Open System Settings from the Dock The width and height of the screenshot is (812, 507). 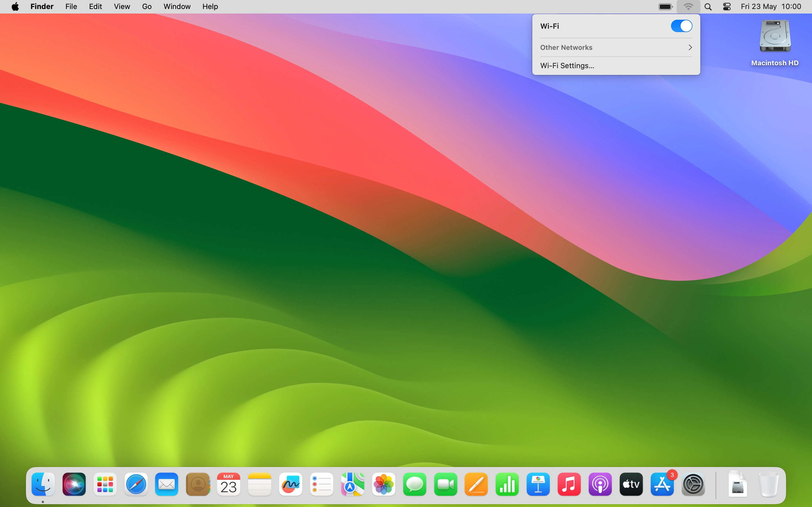pyautogui.click(x=693, y=484)
